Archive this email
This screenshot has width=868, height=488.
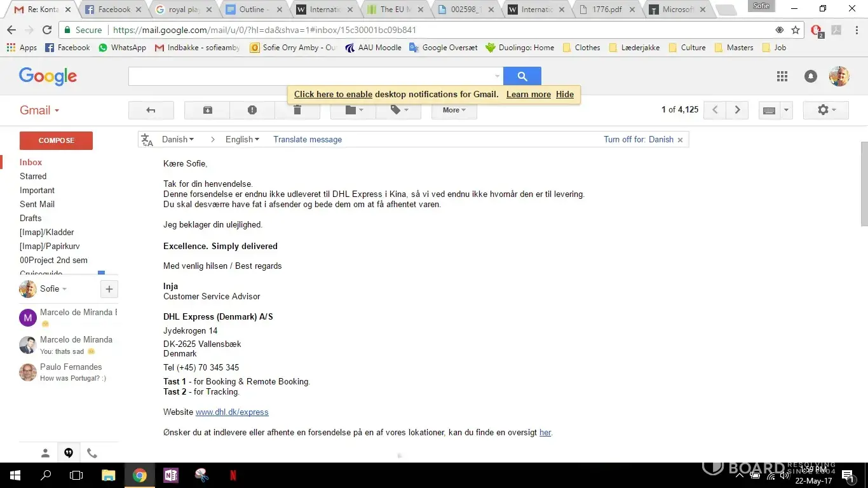pos(207,110)
